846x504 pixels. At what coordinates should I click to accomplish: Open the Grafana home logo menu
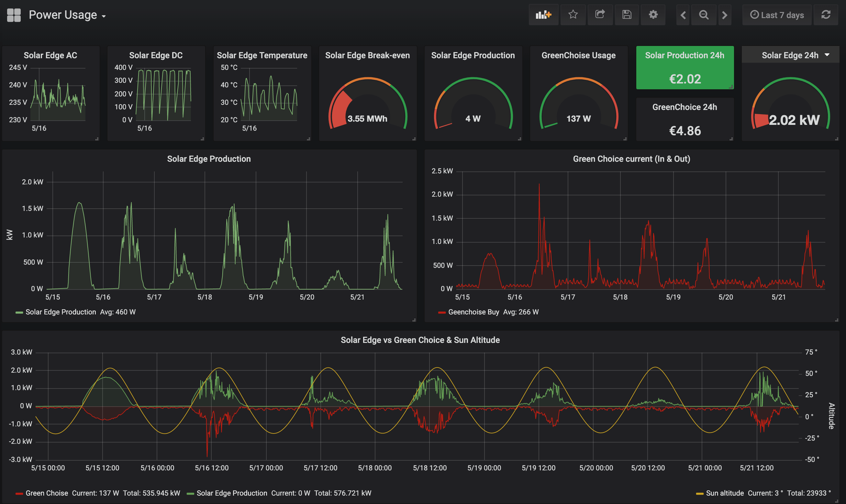[14, 15]
